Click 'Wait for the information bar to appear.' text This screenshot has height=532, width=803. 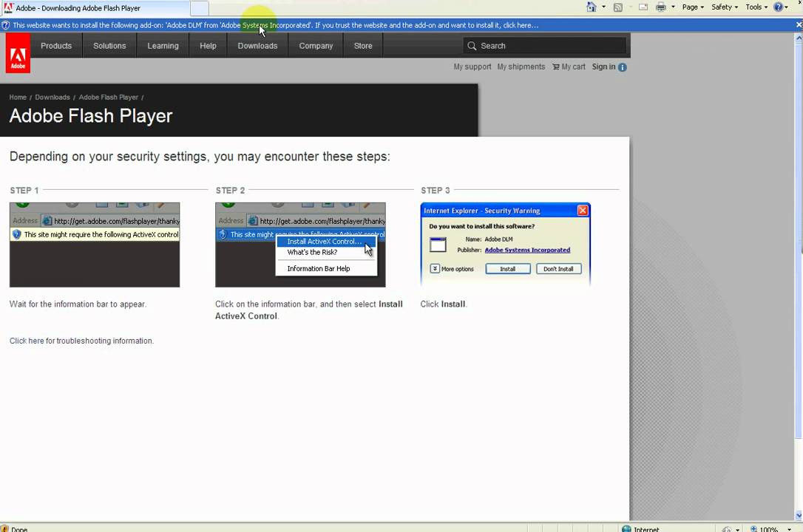[78, 304]
